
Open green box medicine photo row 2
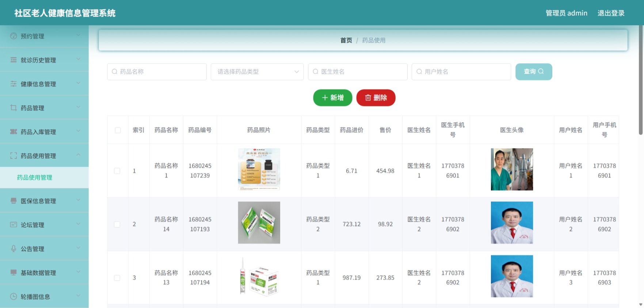point(259,223)
